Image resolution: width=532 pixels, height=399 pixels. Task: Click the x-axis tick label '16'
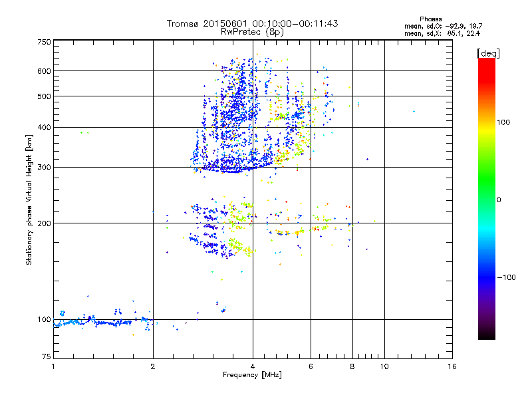pos(452,366)
